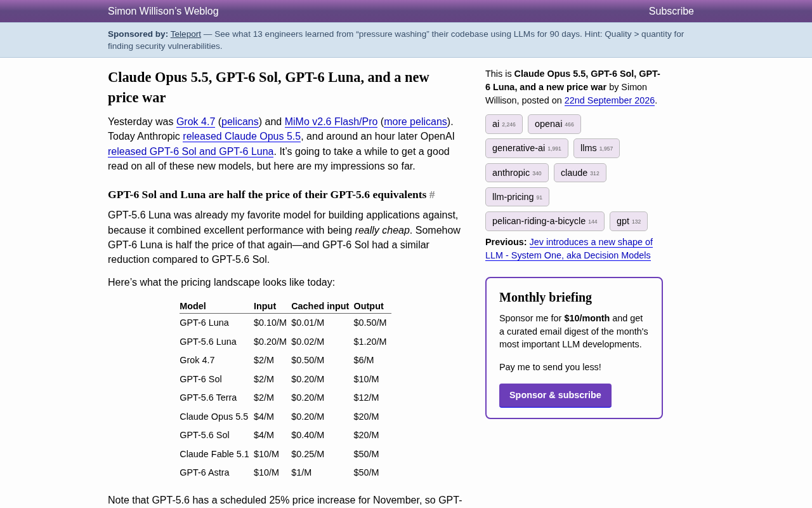Click the 'GPT-6 Astra' table row name
This screenshot has width=812, height=508.
204,472
